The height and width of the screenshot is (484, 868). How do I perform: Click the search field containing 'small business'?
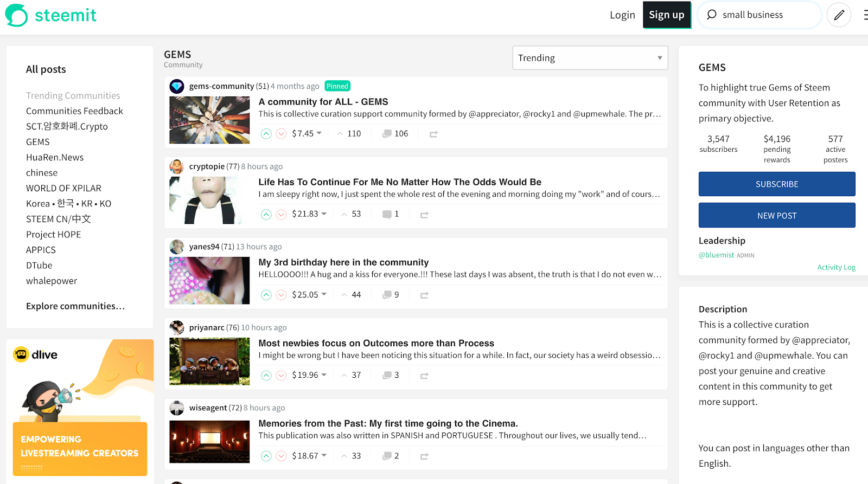tap(759, 15)
